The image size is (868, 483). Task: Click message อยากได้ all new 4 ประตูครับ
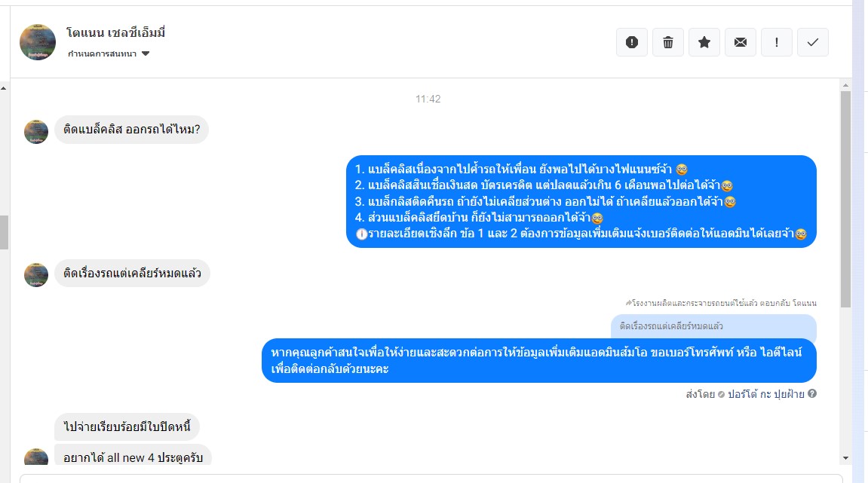tap(133, 457)
